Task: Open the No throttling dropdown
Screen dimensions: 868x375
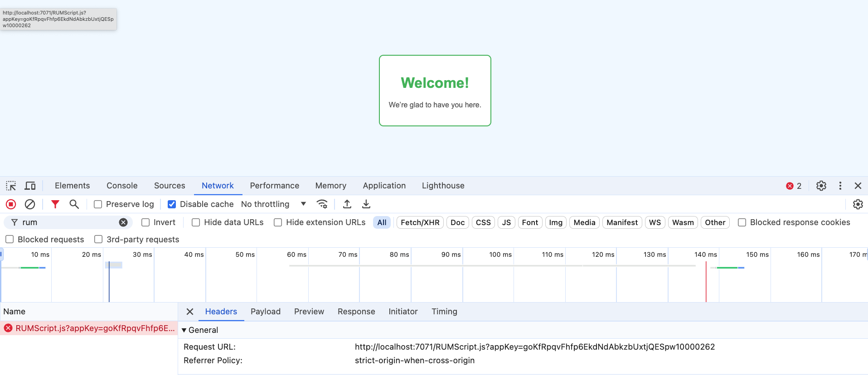Action: coord(273,204)
